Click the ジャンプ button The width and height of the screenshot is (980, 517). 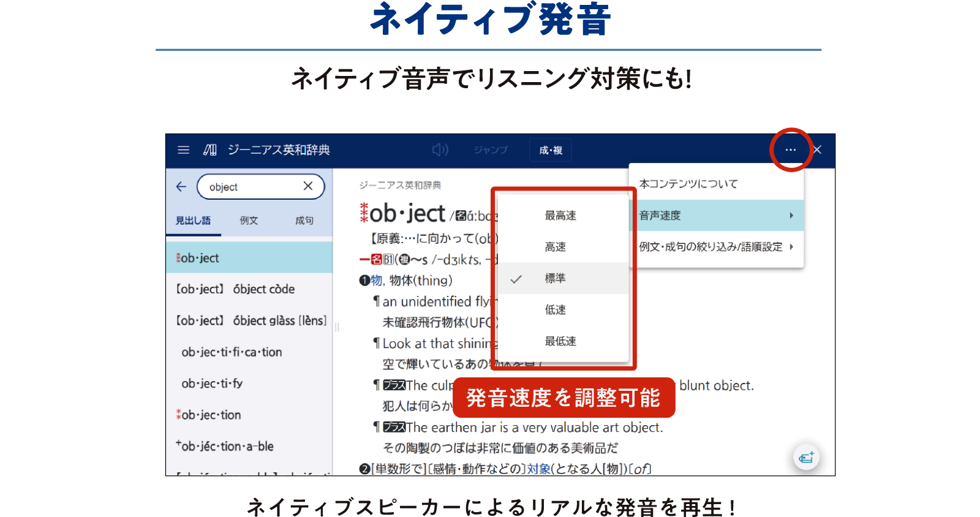click(x=490, y=150)
